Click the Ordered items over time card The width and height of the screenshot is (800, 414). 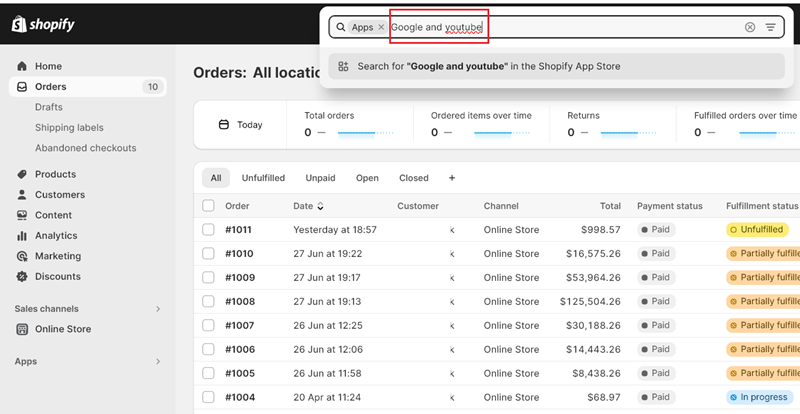[481, 125]
